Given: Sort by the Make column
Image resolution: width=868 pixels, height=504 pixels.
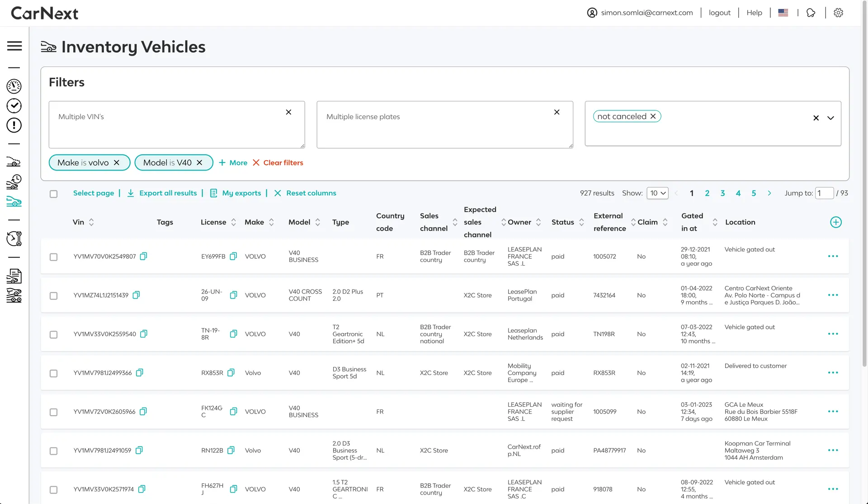Looking at the screenshot, I should pyautogui.click(x=271, y=222).
